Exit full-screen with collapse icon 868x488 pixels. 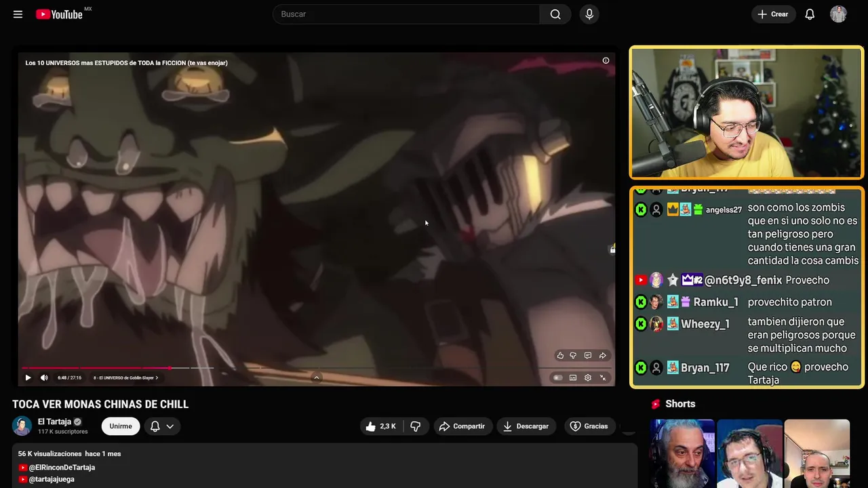coord(603,378)
